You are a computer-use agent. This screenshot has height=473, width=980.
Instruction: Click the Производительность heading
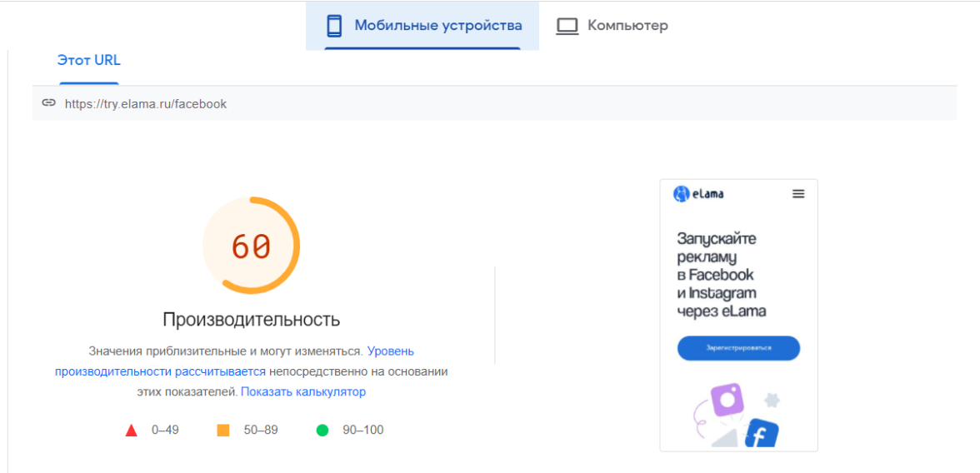(252, 319)
